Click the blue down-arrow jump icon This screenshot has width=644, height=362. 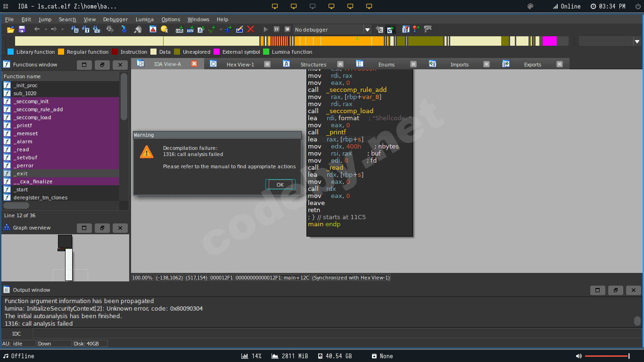click(124, 29)
